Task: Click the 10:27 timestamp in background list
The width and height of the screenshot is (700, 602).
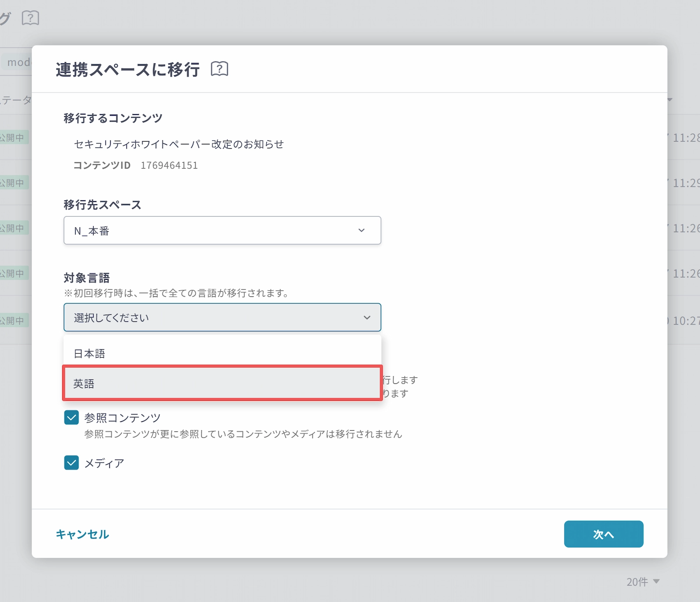Action: [685, 320]
